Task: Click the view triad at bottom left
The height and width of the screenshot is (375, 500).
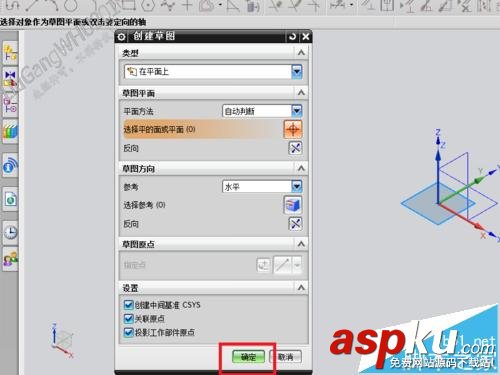Action: tap(62, 340)
